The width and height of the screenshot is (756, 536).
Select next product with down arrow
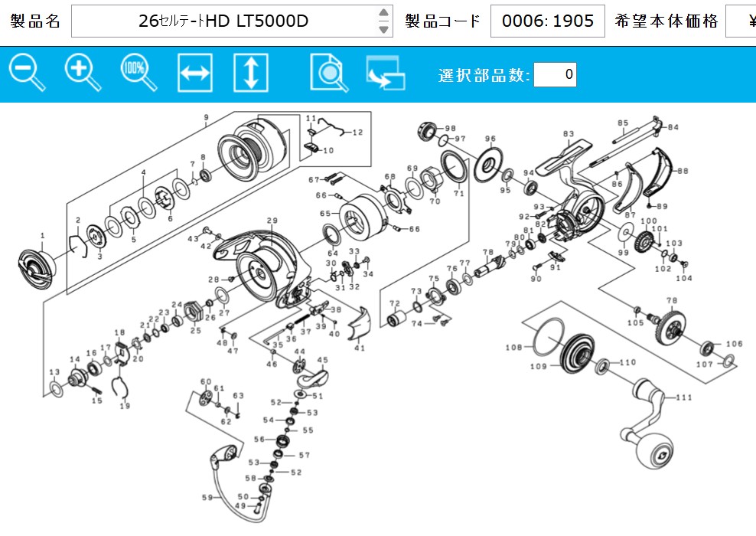[x=384, y=29]
